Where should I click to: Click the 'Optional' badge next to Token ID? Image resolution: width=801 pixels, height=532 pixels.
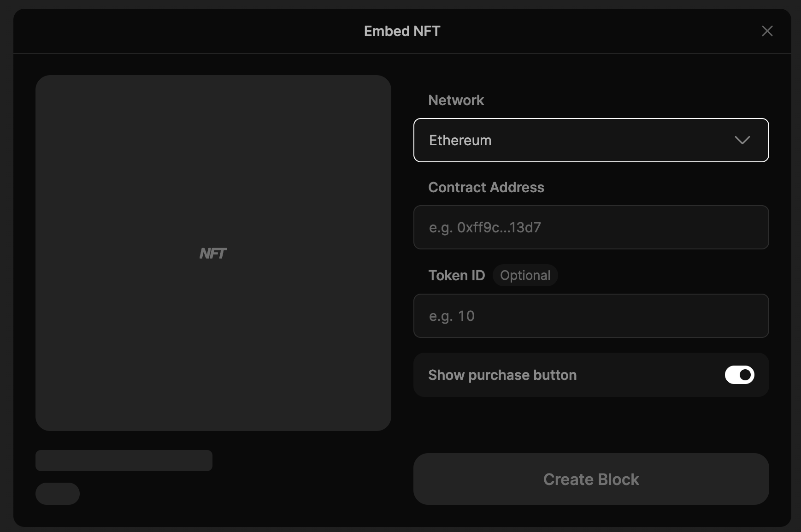pos(525,275)
